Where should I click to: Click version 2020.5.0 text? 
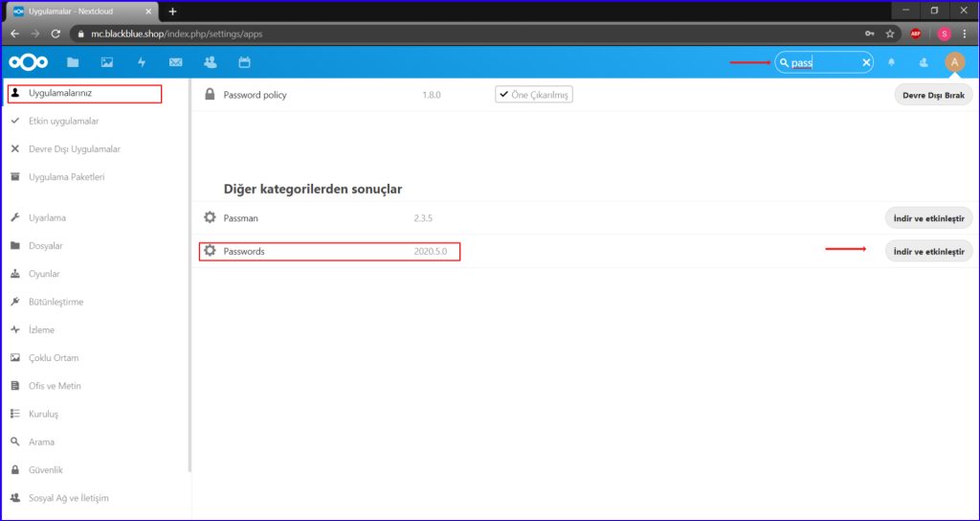point(431,252)
